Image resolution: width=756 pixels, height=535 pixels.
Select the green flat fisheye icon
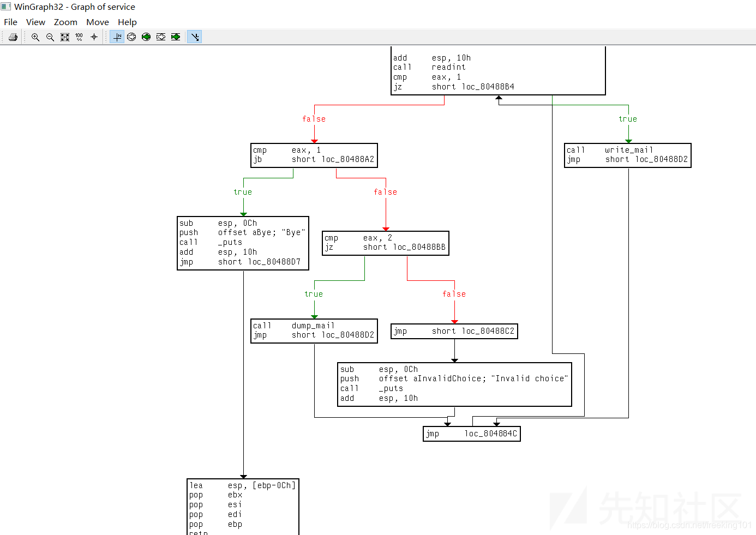176,37
